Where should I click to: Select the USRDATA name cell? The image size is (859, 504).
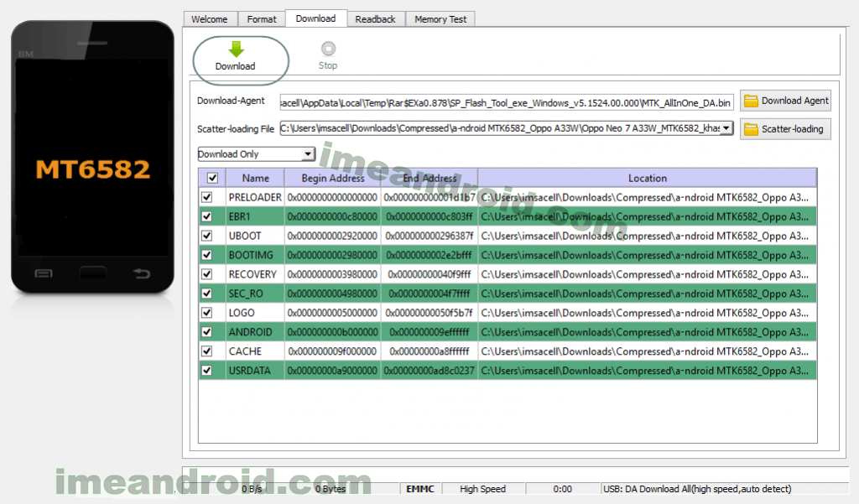[255, 371]
